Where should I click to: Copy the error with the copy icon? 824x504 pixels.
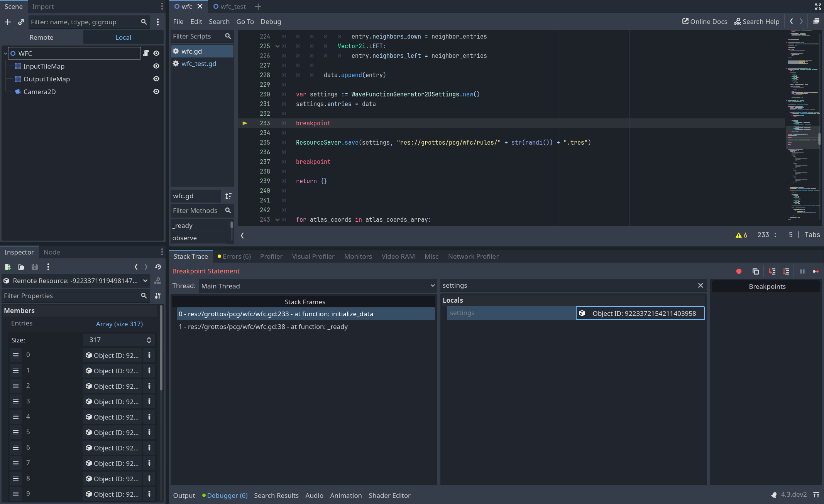click(755, 271)
